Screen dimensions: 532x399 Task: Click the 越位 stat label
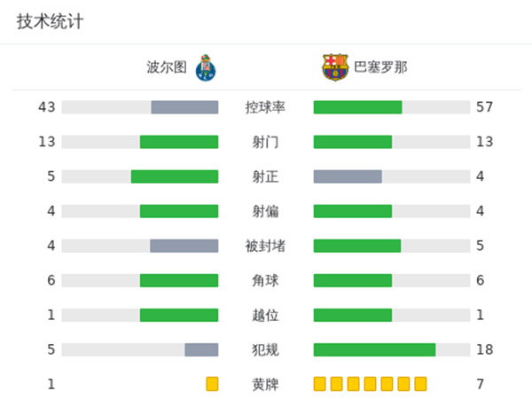click(x=265, y=315)
